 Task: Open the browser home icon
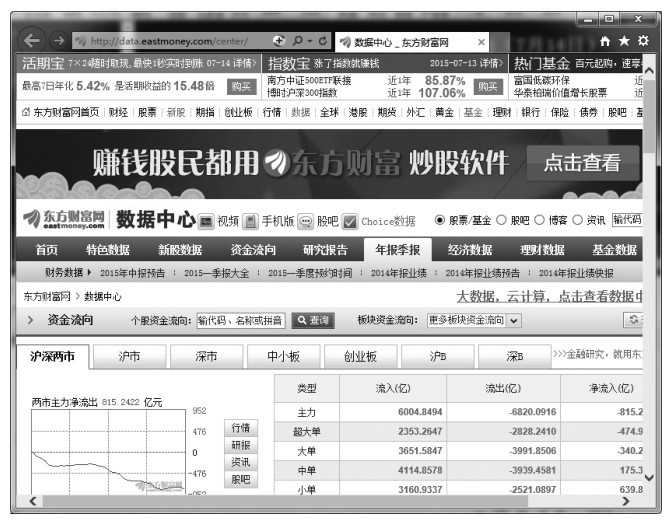[x=605, y=41]
